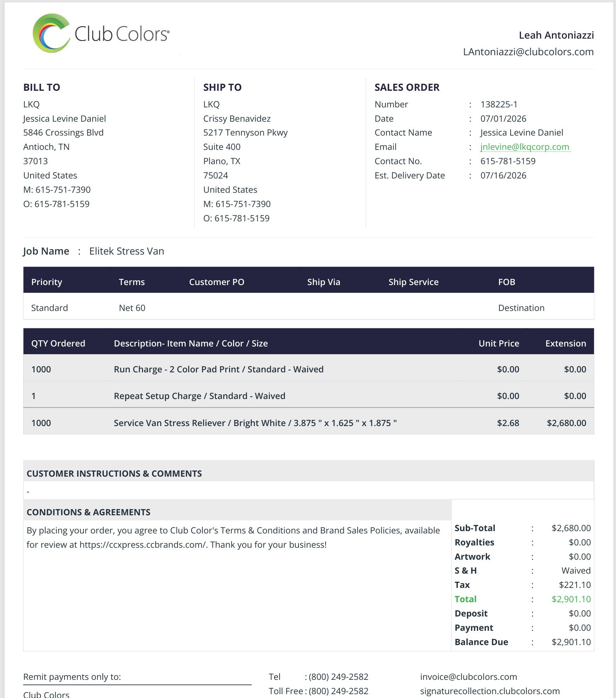Click the Priority column header
Screen dimensions: 616x698
click(47, 282)
